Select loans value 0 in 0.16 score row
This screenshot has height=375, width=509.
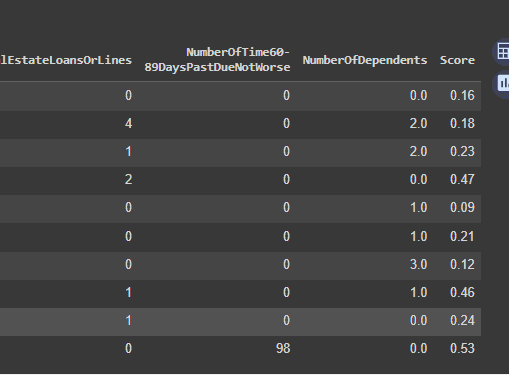(x=128, y=96)
